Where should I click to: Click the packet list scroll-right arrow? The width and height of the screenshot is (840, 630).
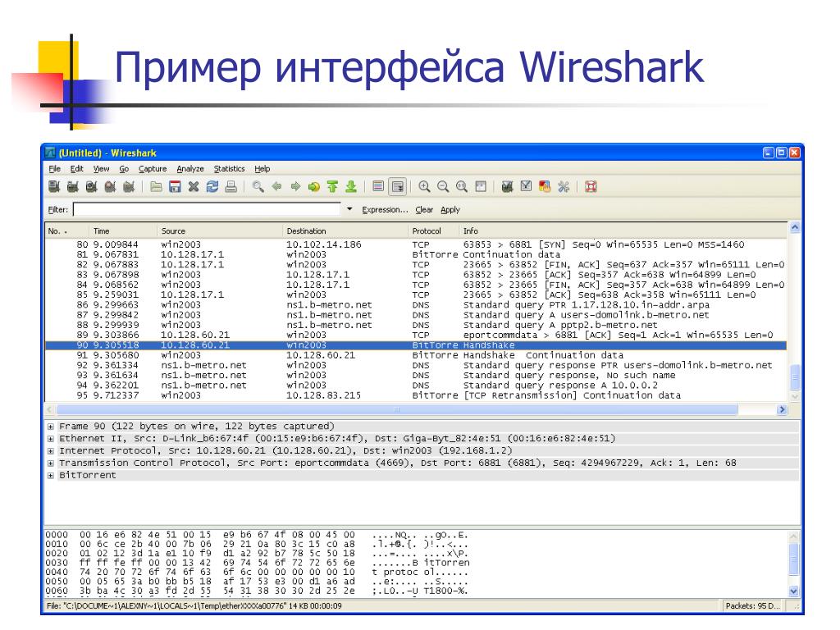782,410
